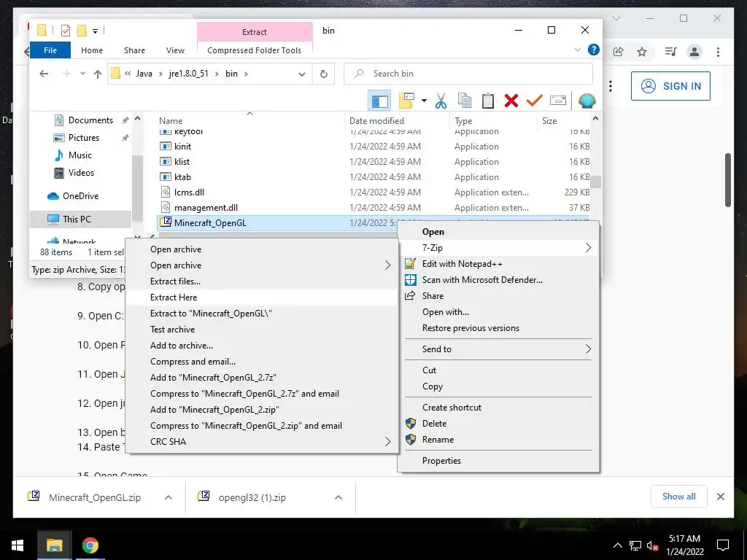This screenshot has height=560, width=747.
Task: Click the SIGN IN button in Chrome page
Action: click(x=670, y=86)
